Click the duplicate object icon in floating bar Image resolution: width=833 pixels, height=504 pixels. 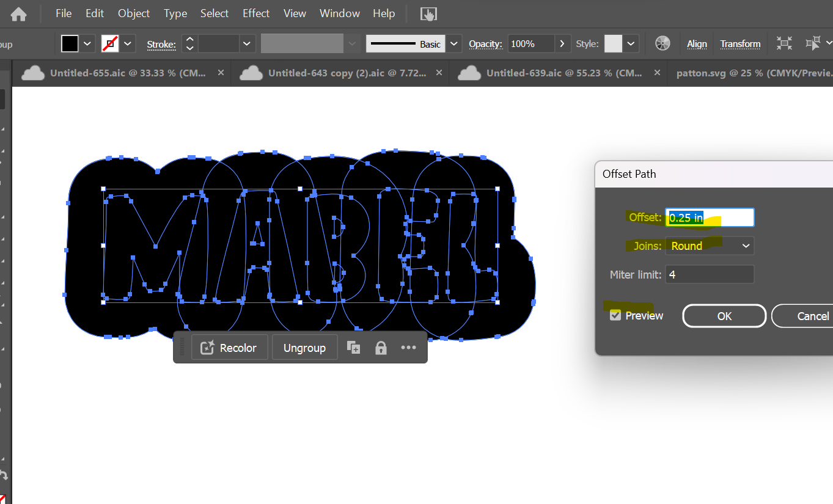353,348
